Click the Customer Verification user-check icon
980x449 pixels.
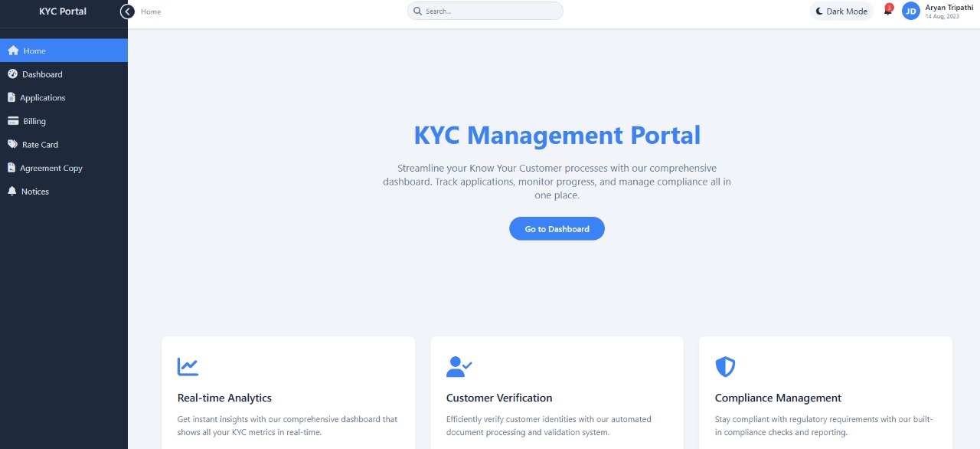point(458,367)
